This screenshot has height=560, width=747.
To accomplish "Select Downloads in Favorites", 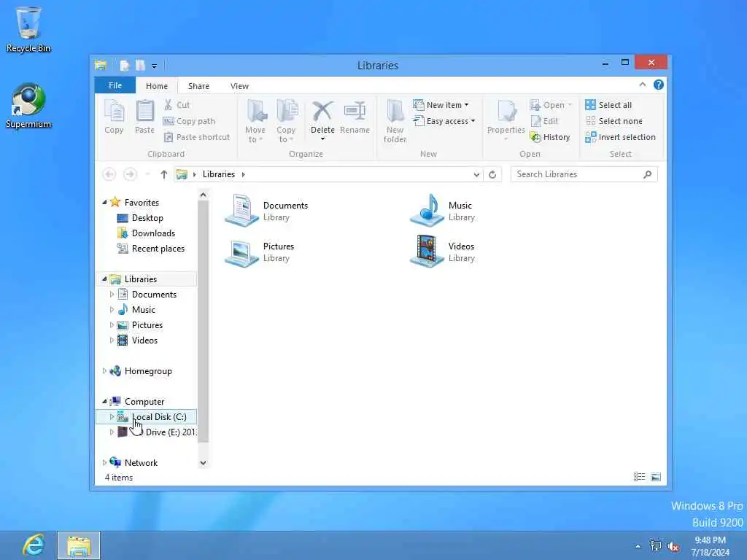I will (153, 233).
